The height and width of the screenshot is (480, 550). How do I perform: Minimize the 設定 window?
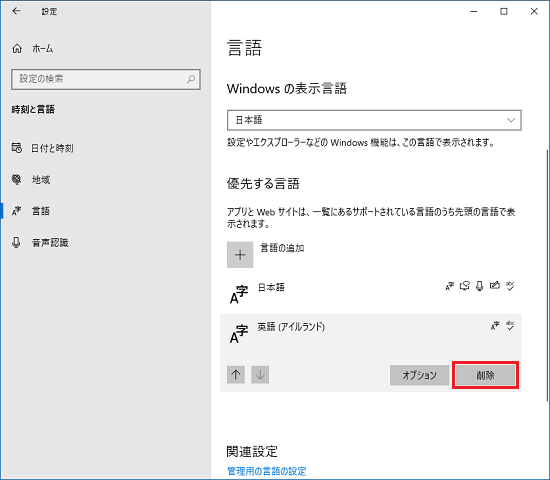point(474,12)
